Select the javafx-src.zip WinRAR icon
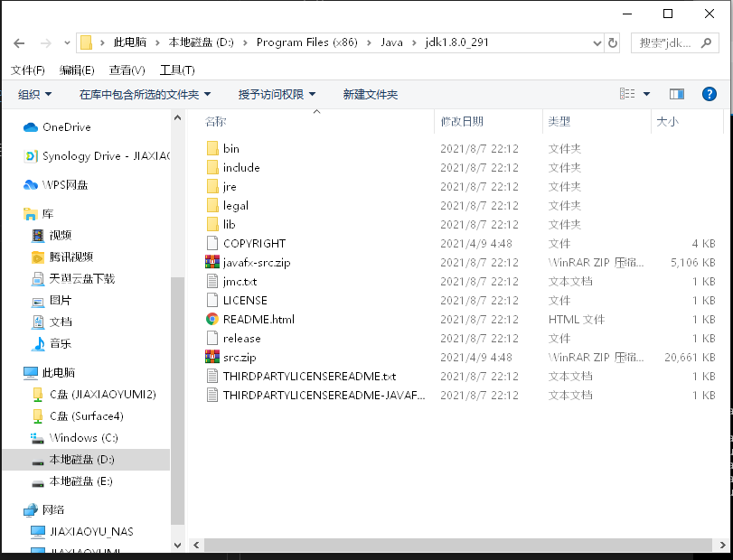This screenshot has width=733, height=560. [212, 262]
